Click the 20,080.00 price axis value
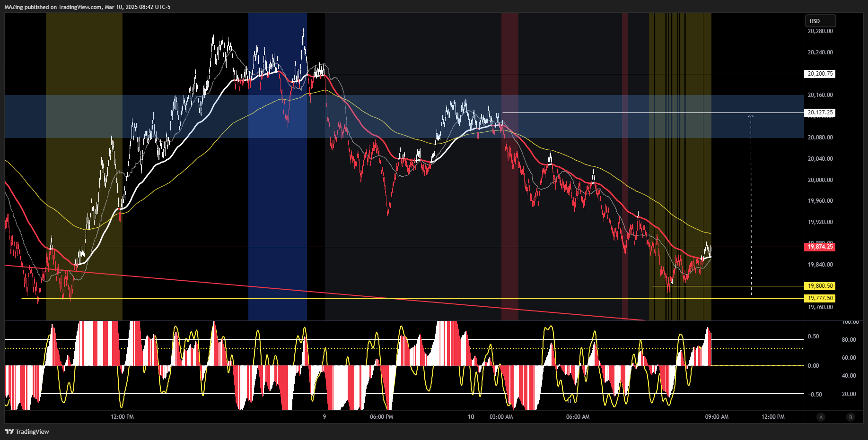Screen dimensions: 868x440 click(x=820, y=138)
